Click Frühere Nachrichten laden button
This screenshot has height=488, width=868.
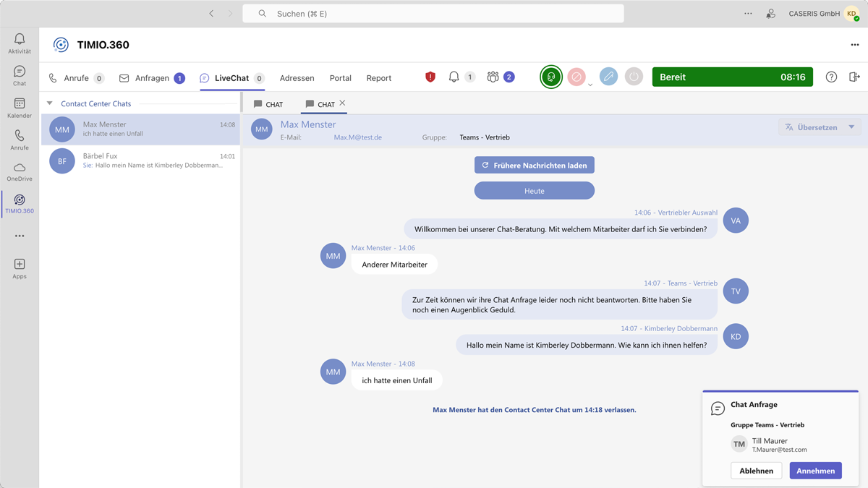pyautogui.click(x=534, y=166)
